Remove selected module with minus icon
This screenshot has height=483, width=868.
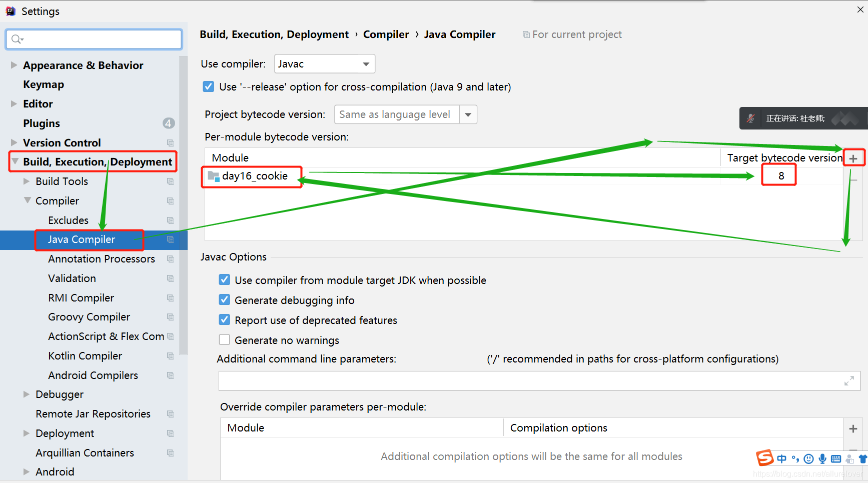tap(853, 180)
